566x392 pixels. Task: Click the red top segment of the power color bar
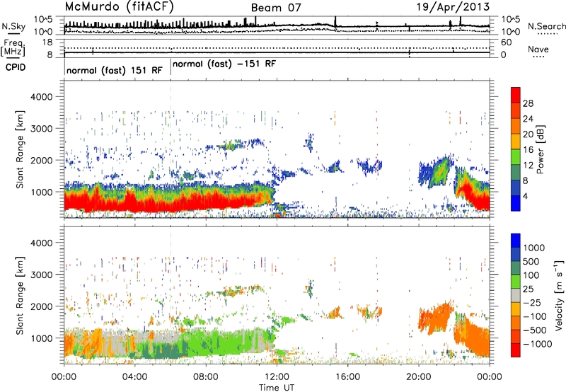pos(516,95)
